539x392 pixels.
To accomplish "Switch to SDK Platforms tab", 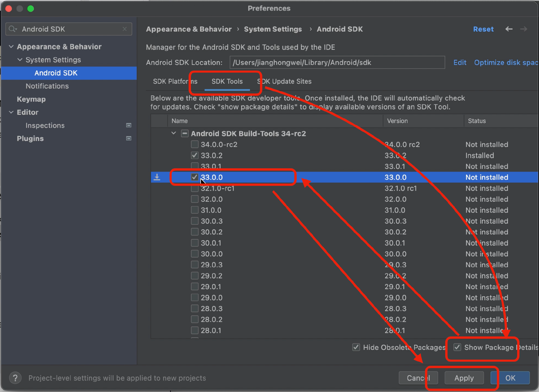I will coord(175,81).
